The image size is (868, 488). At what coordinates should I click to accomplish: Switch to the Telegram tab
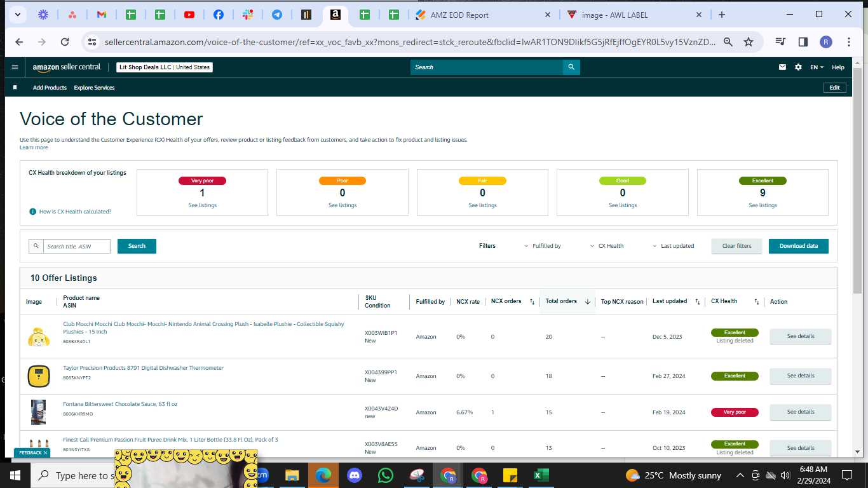276,15
